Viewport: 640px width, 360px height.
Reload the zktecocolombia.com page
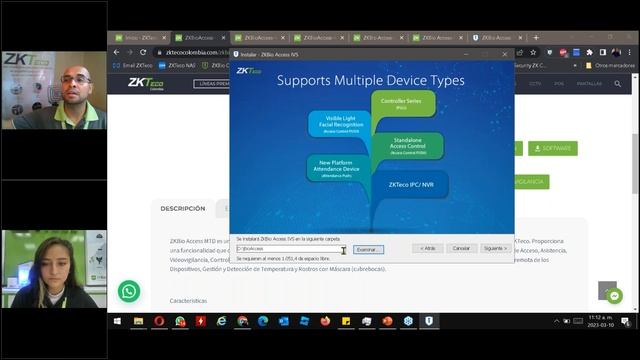pyautogui.click(x=143, y=52)
